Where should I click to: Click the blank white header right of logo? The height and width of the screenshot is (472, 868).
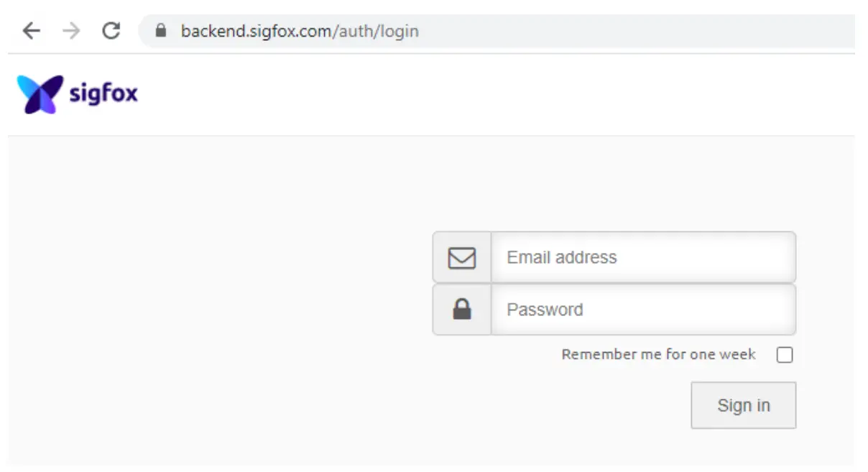(503, 94)
